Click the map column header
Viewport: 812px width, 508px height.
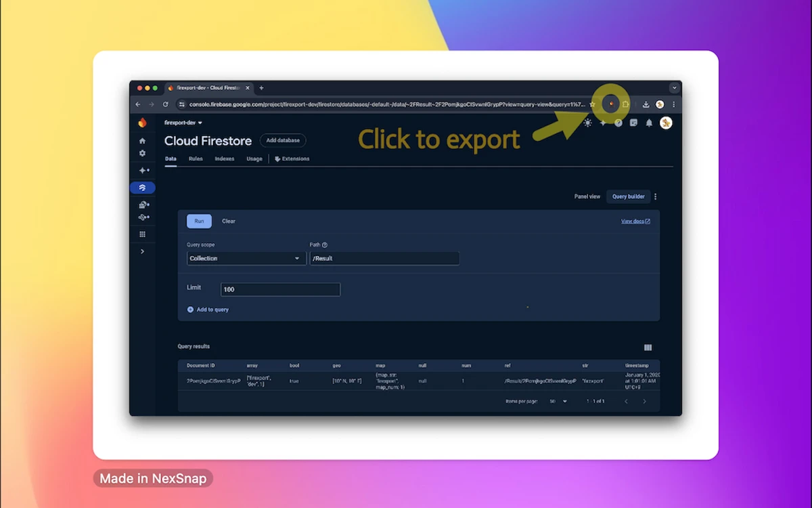click(x=380, y=366)
